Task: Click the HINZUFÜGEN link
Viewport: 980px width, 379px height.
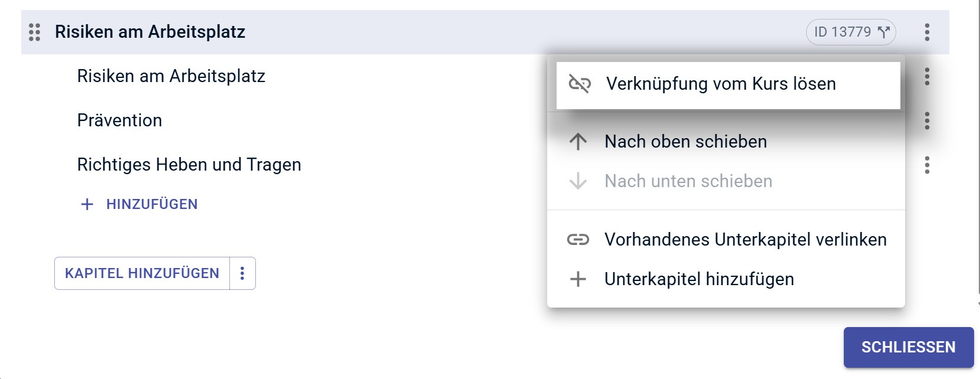Action: coord(152,204)
